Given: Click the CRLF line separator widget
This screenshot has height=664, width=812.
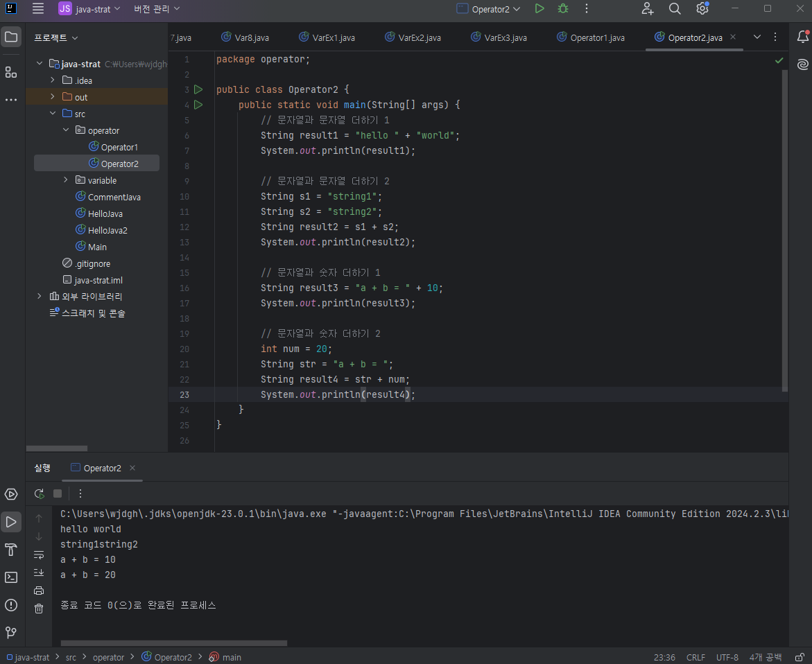Looking at the screenshot, I should coord(696,657).
